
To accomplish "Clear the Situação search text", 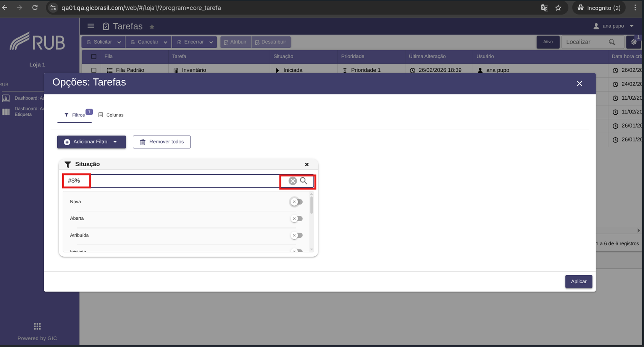I will coord(293,181).
